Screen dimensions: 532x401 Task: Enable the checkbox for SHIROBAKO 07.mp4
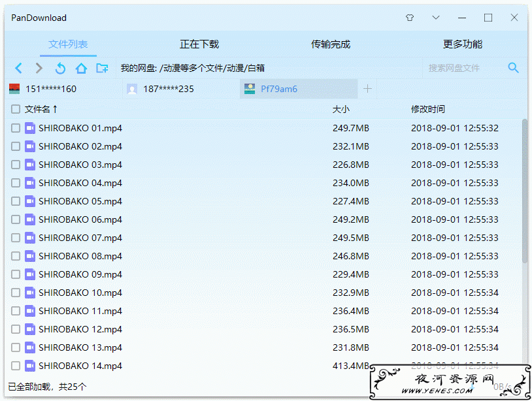tap(16, 238)
